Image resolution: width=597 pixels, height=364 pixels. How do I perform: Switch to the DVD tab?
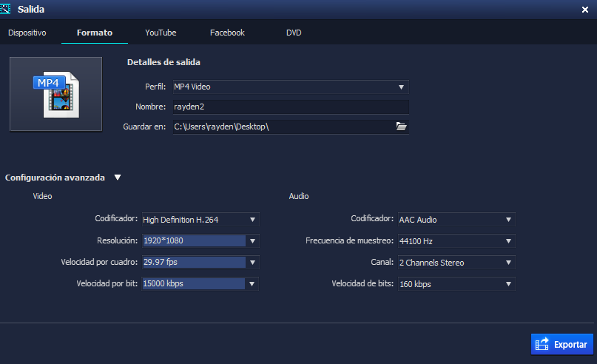pos(294,33)
